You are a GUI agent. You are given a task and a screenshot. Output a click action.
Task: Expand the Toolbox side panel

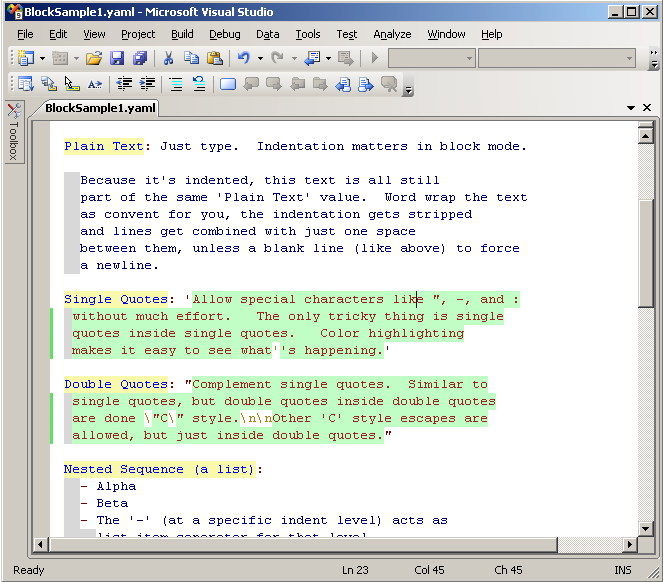tap(14, 132)
